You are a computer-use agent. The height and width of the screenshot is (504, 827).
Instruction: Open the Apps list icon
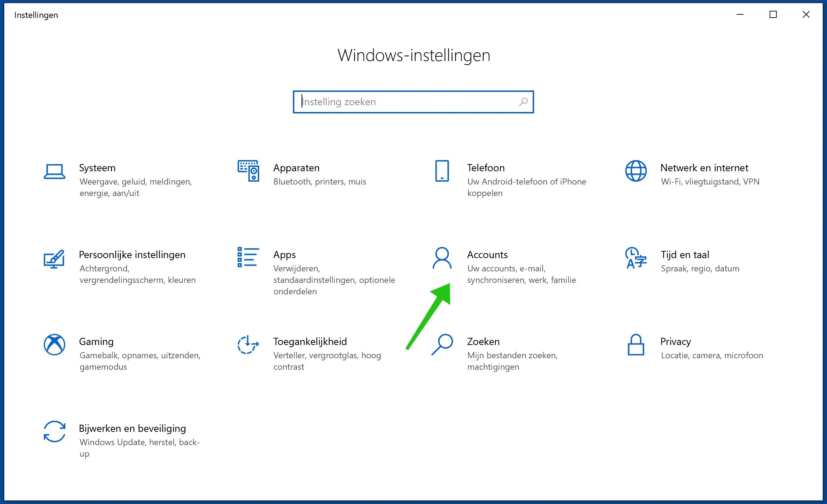[x=248, y=257]
